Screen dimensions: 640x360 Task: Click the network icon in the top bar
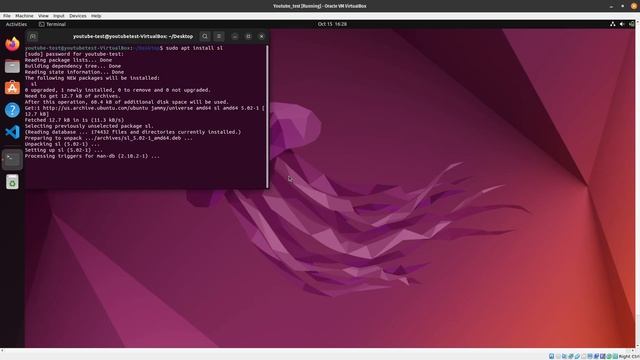pyautogui.click(x=613, y=24)
